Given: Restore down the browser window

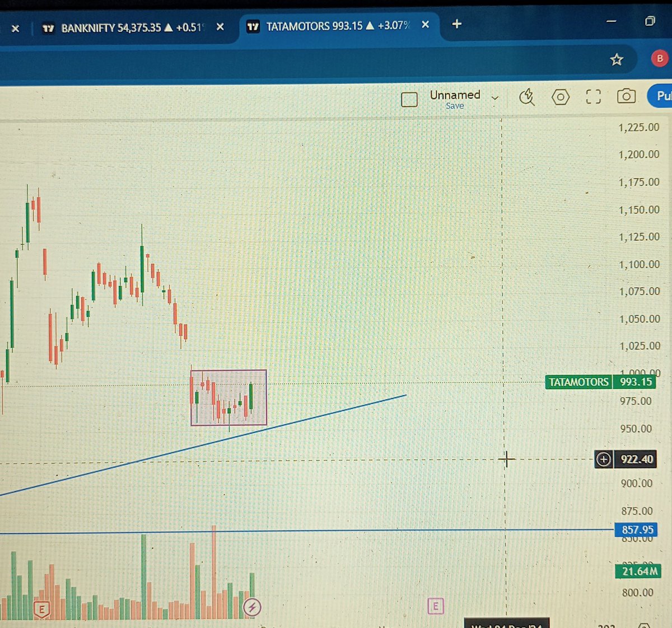Looking at the screenshot, I should (x=650, y=21).
